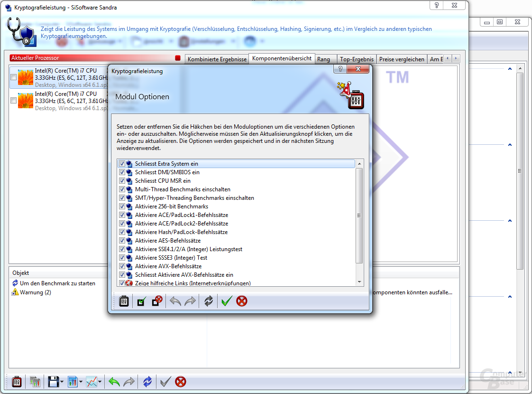Open options icon in main bottom toolbar

point(17,382)
